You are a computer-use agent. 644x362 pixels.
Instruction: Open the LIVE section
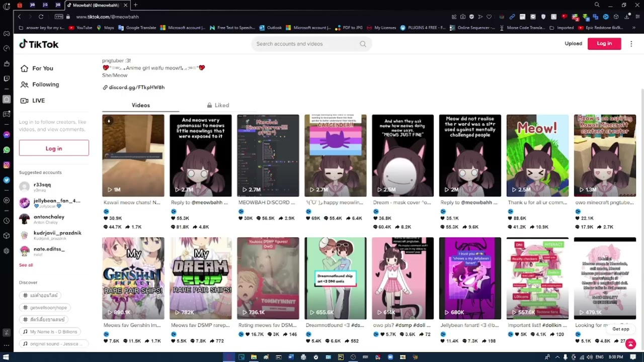pos(33,101)
